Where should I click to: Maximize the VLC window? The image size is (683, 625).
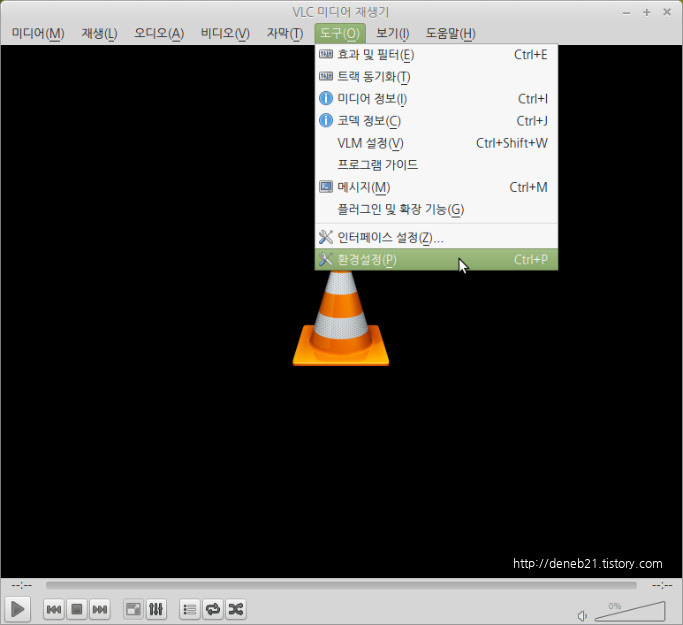point(646,13)
